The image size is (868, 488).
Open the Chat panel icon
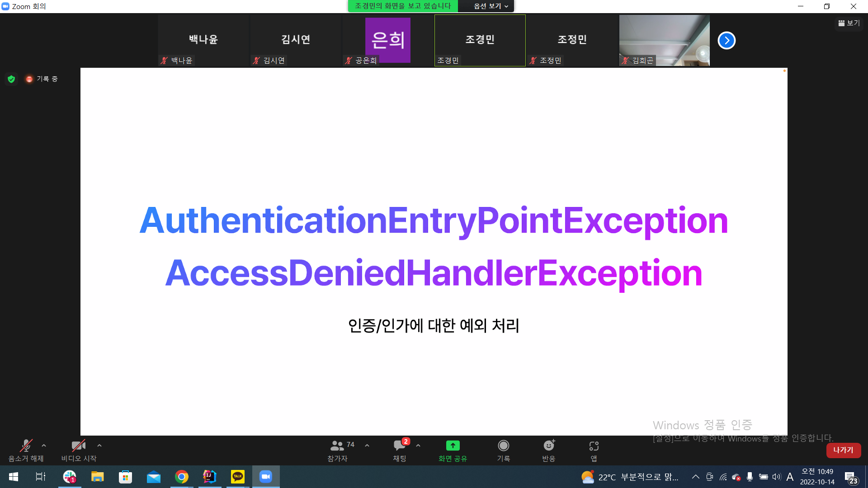click(399, 446)
